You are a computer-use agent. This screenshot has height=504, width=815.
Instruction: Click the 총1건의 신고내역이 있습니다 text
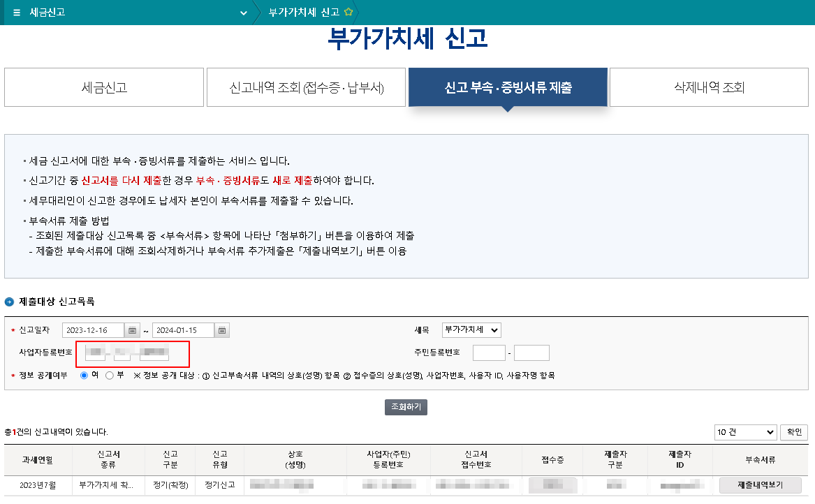coord(56,432)
